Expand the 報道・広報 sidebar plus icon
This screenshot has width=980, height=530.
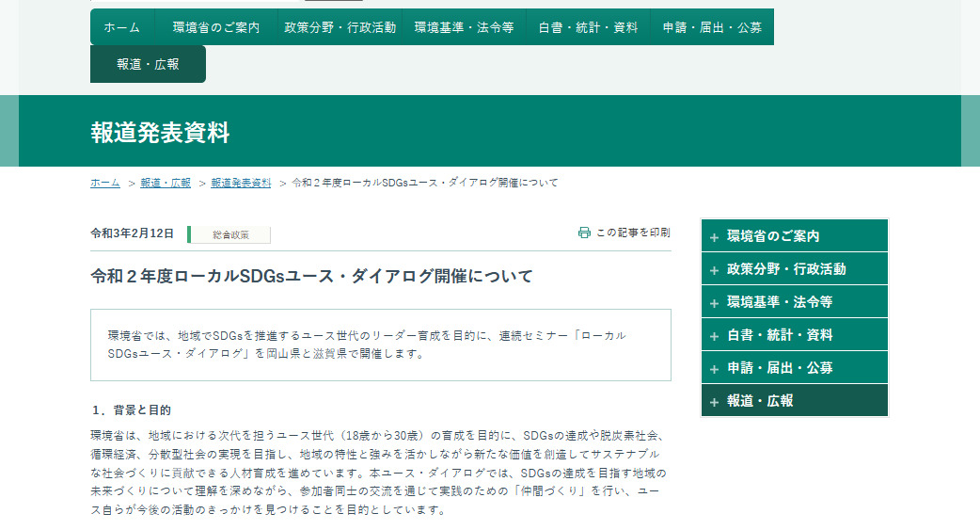[715, 402]
